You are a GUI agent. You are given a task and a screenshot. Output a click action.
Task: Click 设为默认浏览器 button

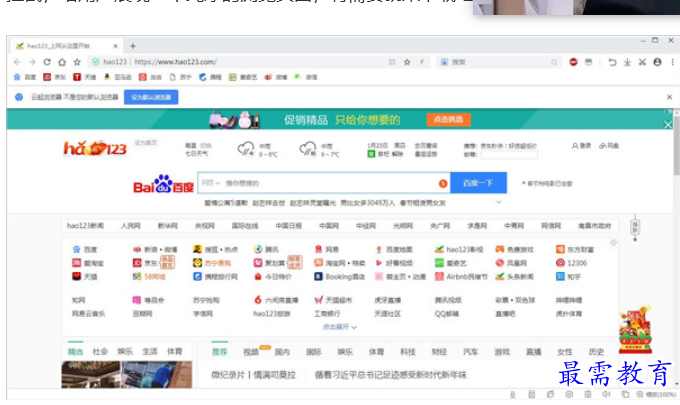point(150,97)
